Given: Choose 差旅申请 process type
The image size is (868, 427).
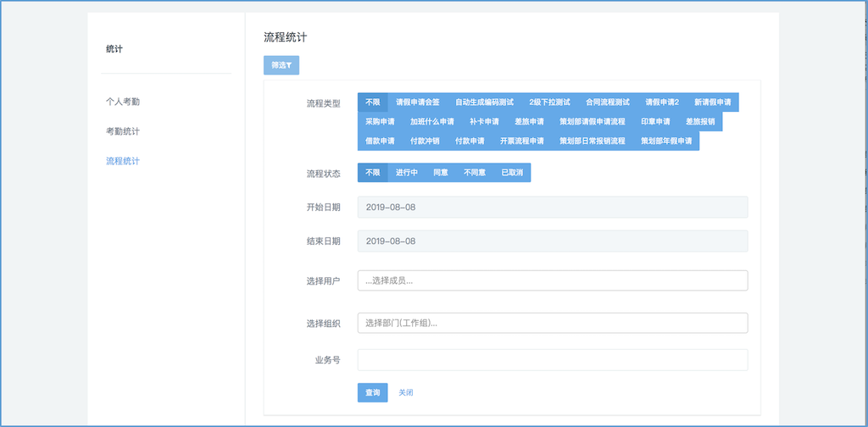Looking at the screenshot, I should pyautogui.click(x=529, y=122).
